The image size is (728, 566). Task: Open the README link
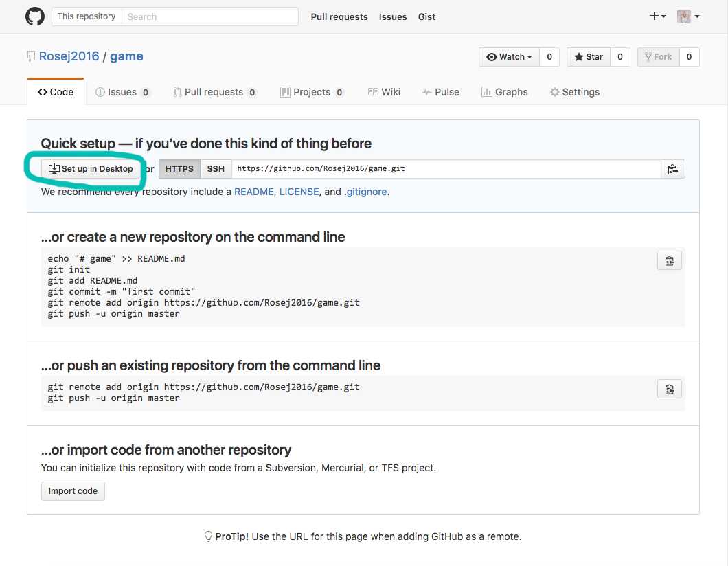[253, 192]
